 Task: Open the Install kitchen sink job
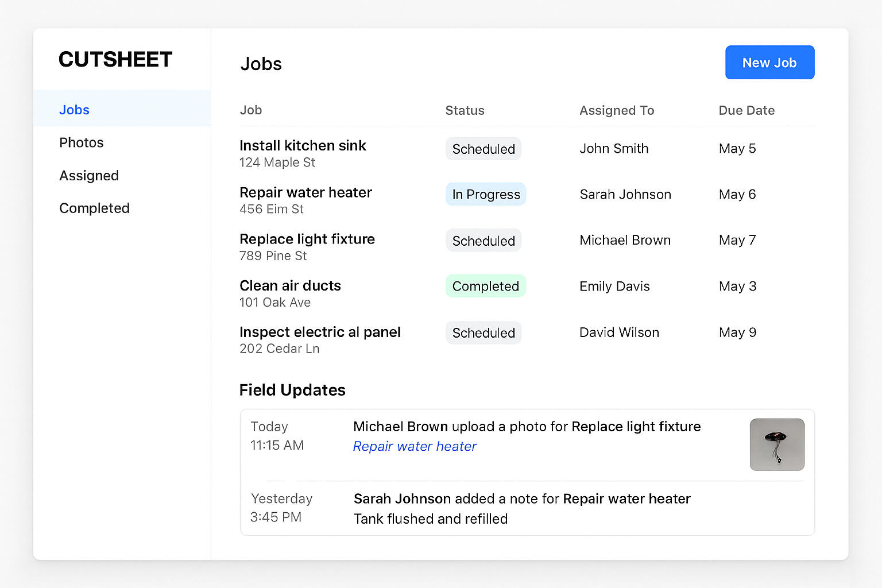pyautogui.click(x=303, y=146)
